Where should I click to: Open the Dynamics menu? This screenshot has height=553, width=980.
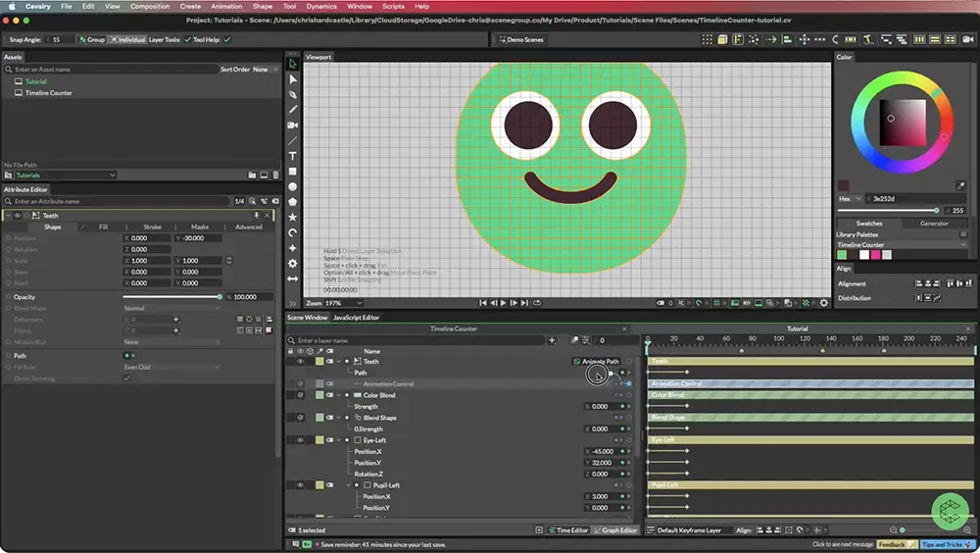click(321, 6)
